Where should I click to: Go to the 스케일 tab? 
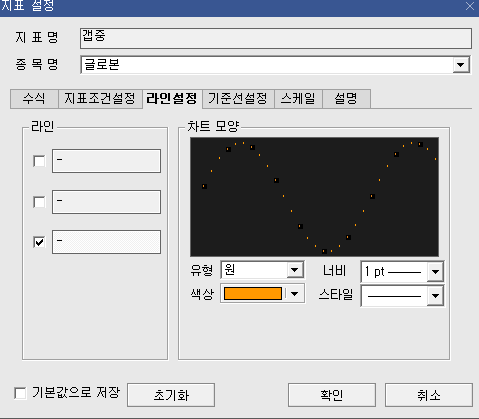[x=298, y=99]
